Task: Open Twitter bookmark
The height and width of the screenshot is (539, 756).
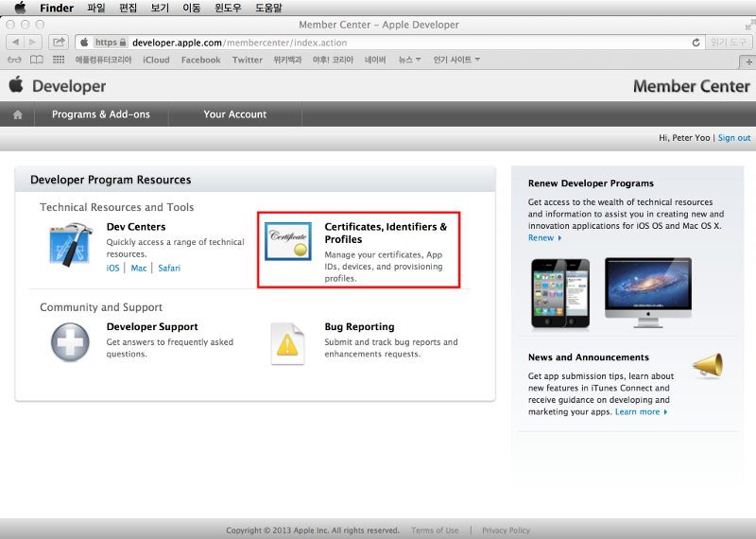Action: pyautogui.click(x=248, y=60)
